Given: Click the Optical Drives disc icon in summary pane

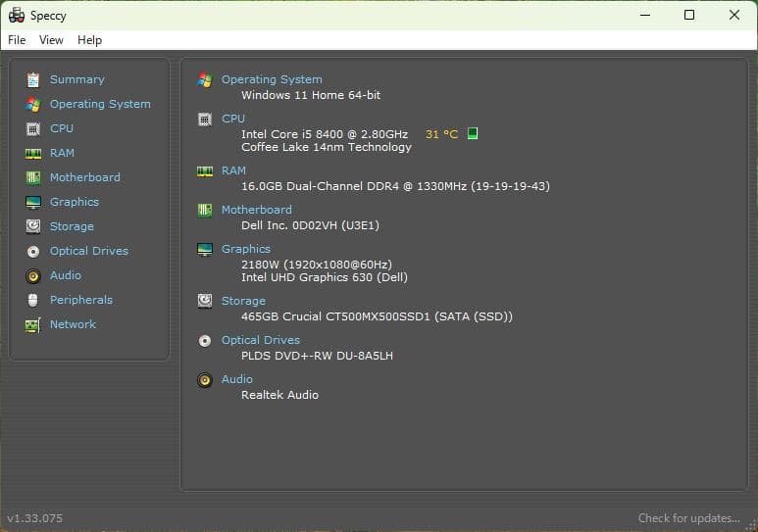Looking at the screenshot, I should point(205,341).
